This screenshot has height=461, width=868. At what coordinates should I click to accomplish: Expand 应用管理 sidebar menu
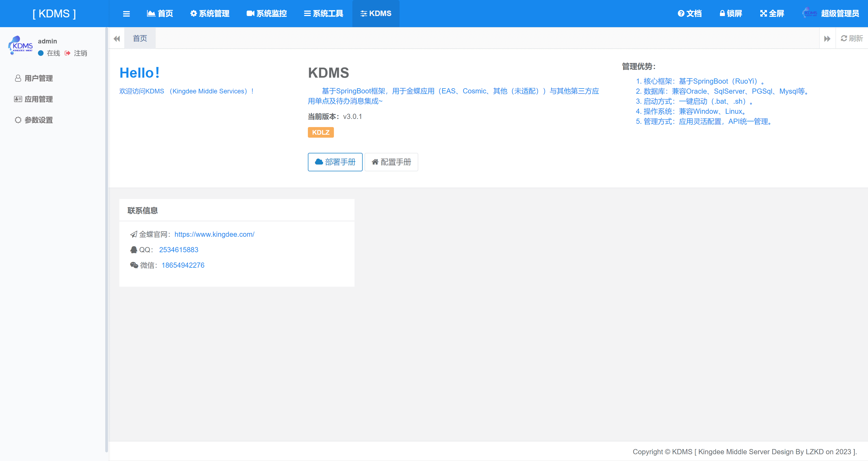pyautogui.click(x=39, y=99)
